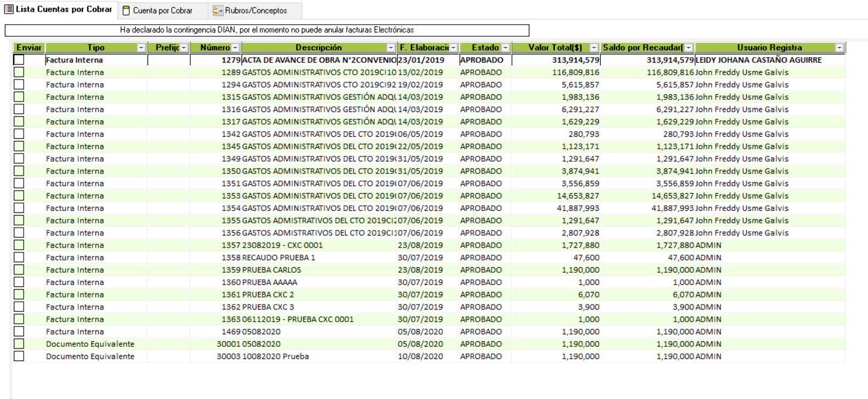Open the Tipo column filter dropdown
The height and width of the screenshot is (399, 868).
click(141, 48)
